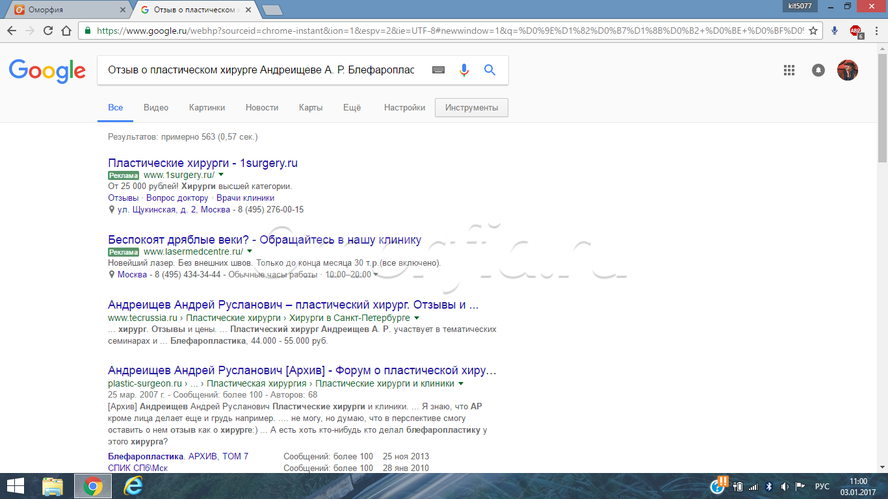Expand working hours arrow after 10:00–20:00

coord(375,275)
